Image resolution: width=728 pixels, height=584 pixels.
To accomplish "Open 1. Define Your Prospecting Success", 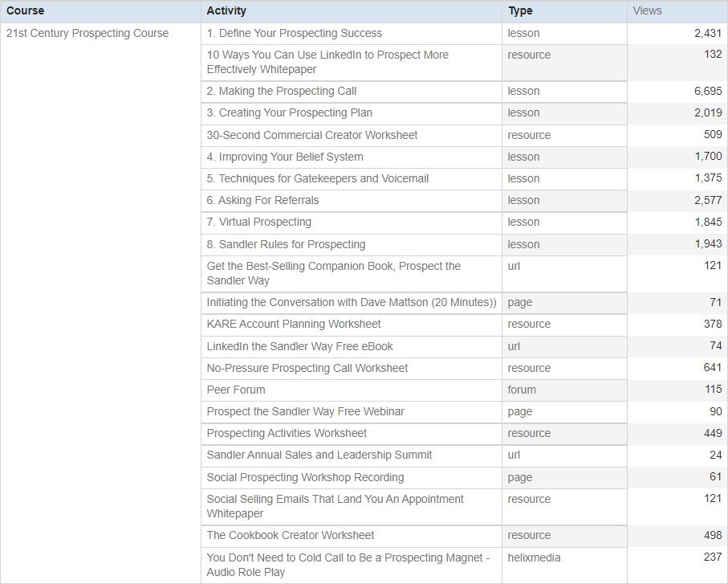I will 295,34.
